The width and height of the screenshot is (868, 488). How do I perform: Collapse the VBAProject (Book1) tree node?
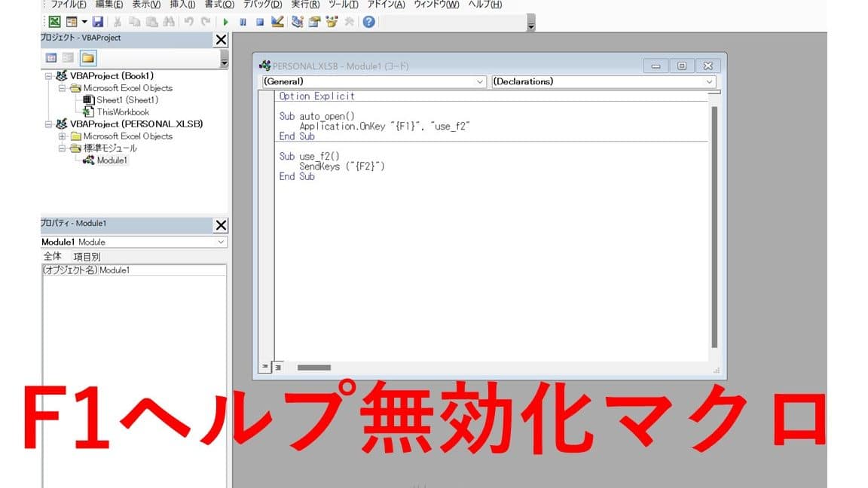[49, 76]
